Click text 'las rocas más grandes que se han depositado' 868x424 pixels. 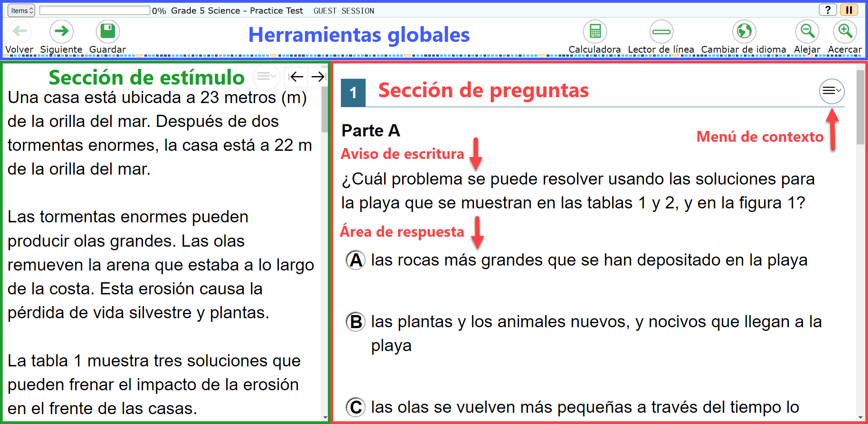[x=547, y=260]
